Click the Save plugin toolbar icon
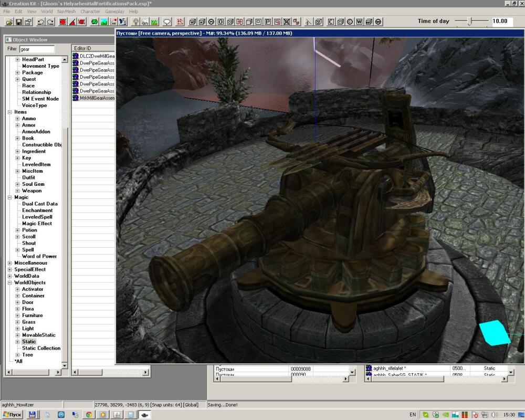This screenshot has height=420, width=525. click(x=19, y=22)
